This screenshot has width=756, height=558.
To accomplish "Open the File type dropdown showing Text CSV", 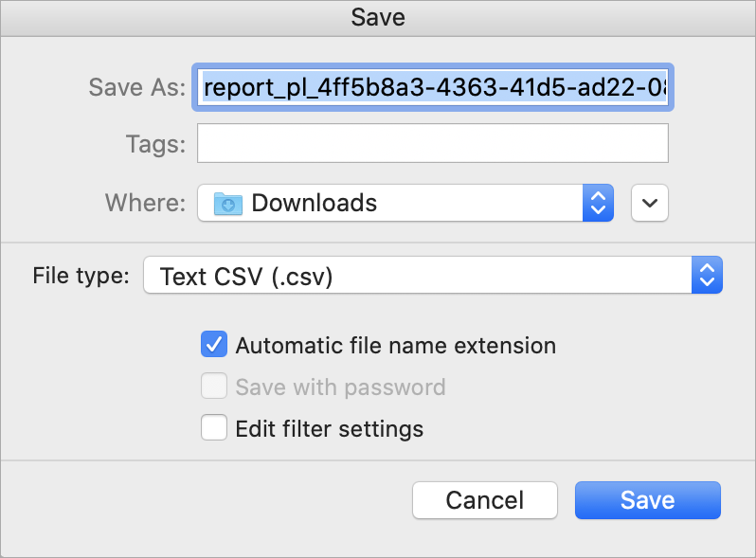I will 433,275.
